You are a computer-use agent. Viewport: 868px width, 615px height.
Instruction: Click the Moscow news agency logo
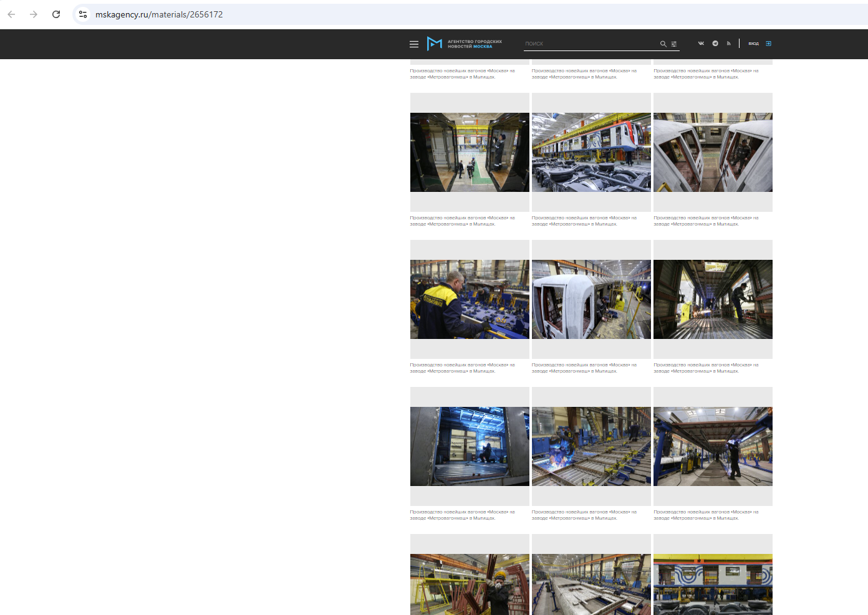tap(465, 44)
